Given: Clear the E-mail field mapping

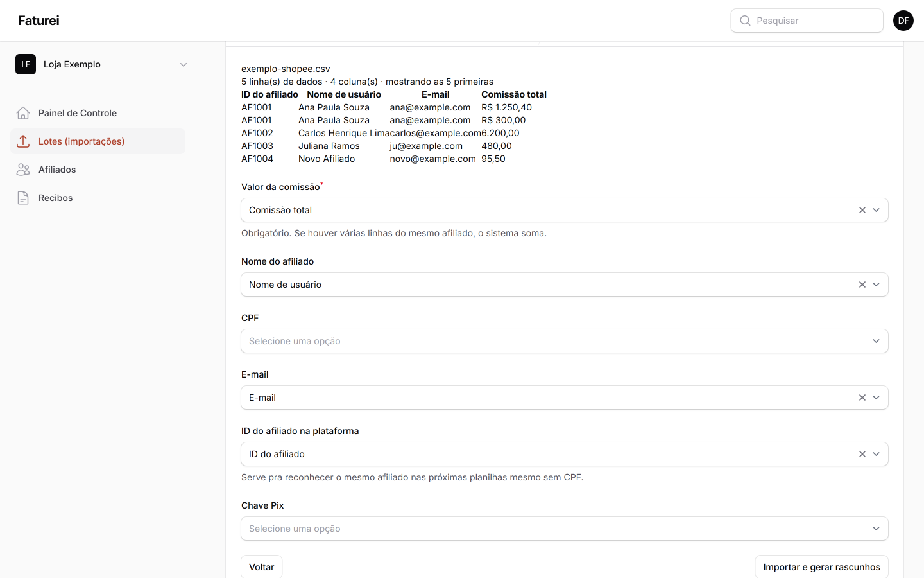Looking at the screenshot, I should click(x=862, y=398).
